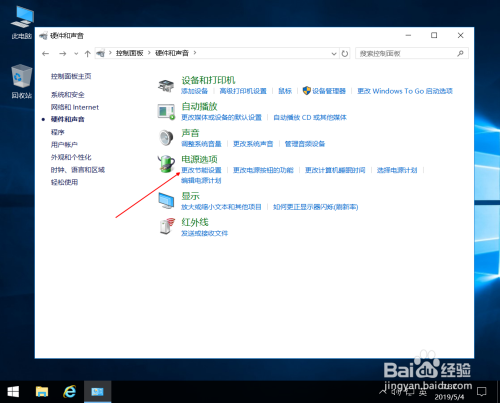Open the 自动播放 heading
500x403 pixels.
pyautogui.click(x=199, y=106)
